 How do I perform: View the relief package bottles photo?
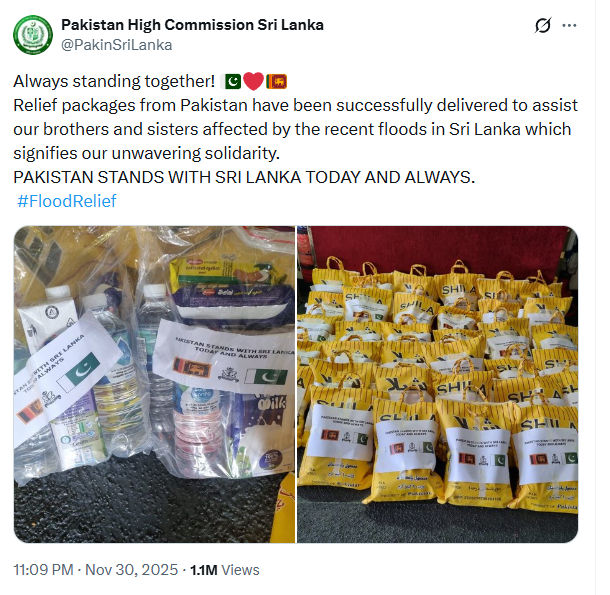pyautogui.click(x=154, y=384)
